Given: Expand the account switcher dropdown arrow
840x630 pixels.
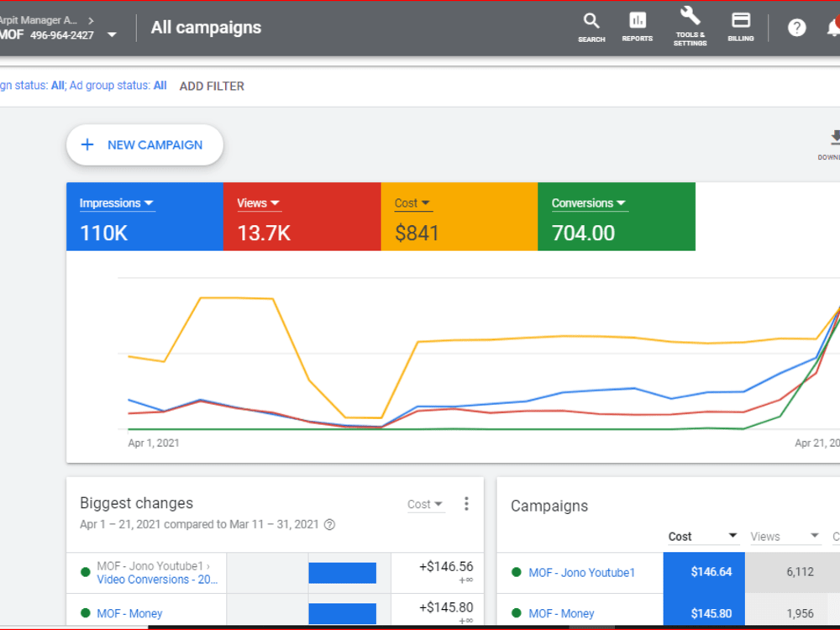Looking at the screenshot, I should (112, 34).
